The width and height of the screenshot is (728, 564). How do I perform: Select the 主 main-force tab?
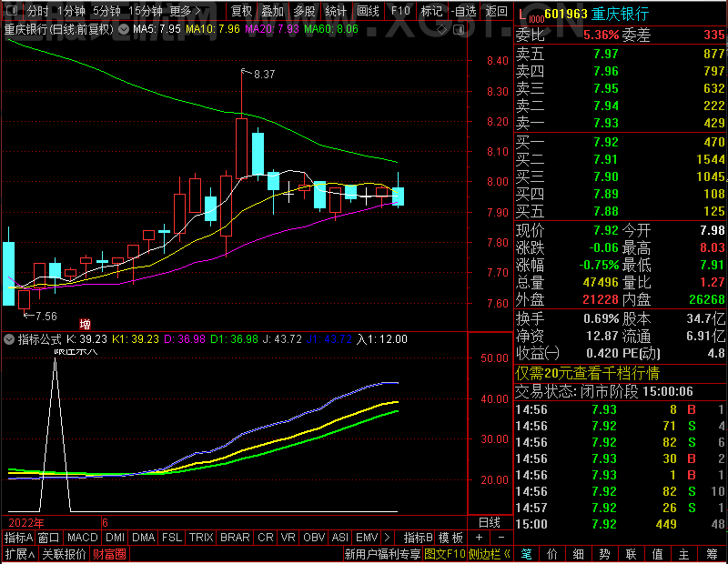click(x=684, y=554)
